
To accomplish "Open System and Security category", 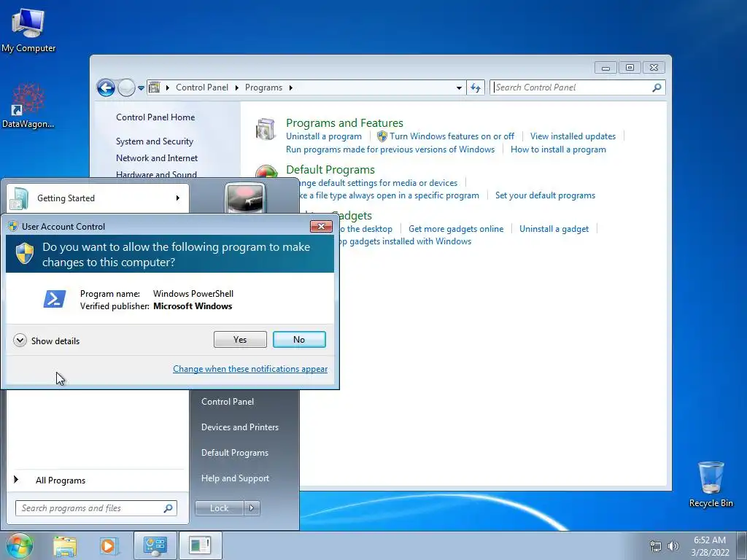I will (x=155, y=141).
